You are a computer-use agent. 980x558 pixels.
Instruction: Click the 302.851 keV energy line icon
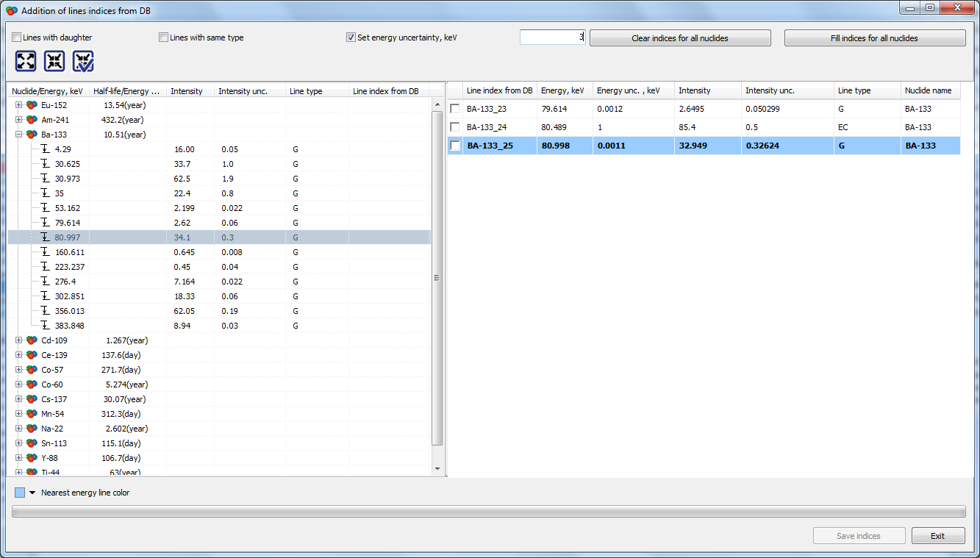[46, 296]
